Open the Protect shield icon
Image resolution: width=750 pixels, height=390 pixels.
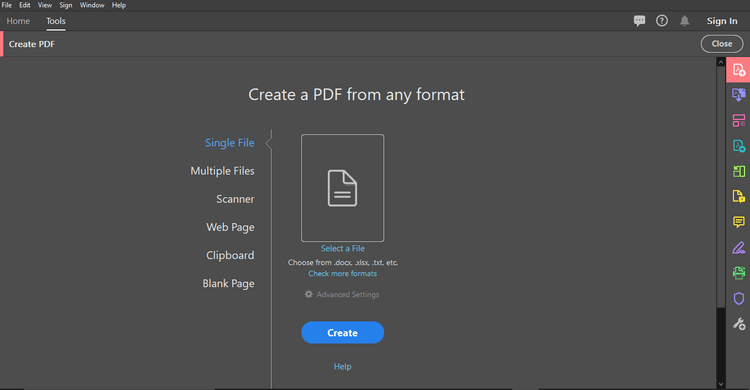coord(739,298)
